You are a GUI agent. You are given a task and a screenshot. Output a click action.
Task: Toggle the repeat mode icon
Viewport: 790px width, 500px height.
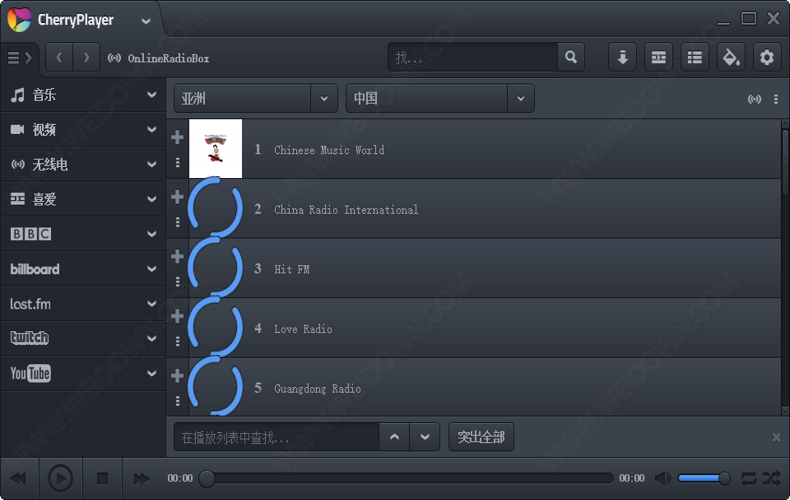click(749, 478)
